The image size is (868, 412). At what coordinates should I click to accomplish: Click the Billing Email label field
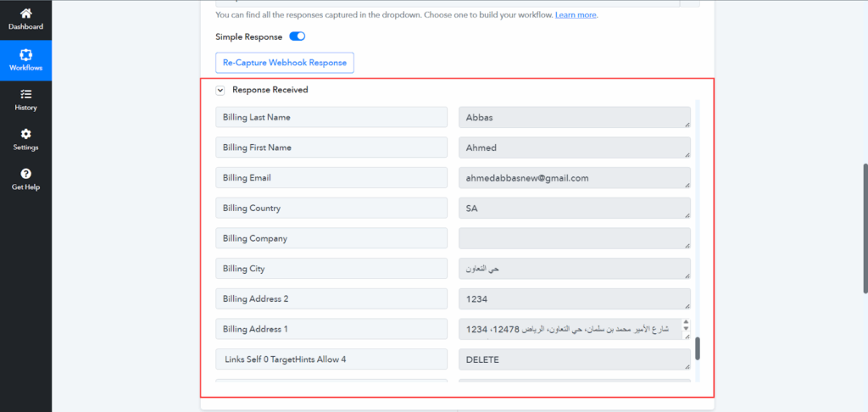331,178
